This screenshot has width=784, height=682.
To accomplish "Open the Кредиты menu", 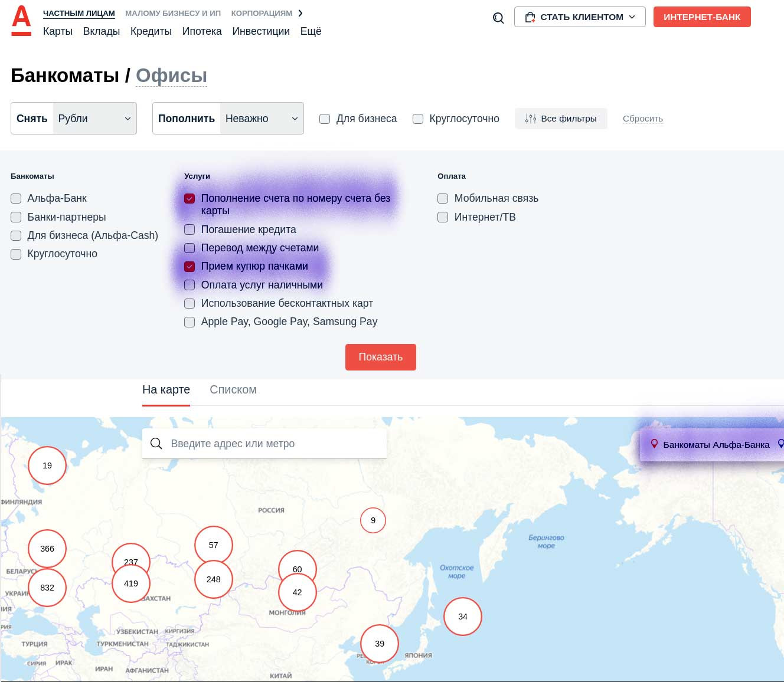I will [x=151, y=31].
